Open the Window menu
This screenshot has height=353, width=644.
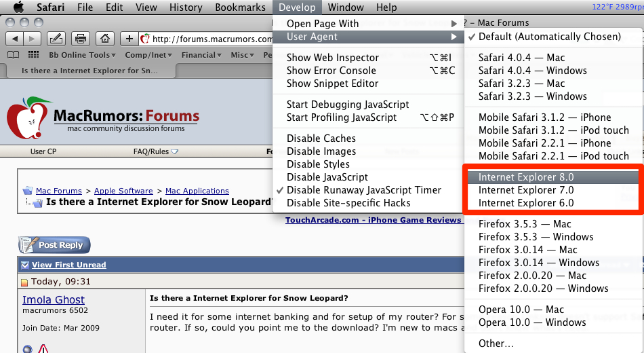click(346, 7)
